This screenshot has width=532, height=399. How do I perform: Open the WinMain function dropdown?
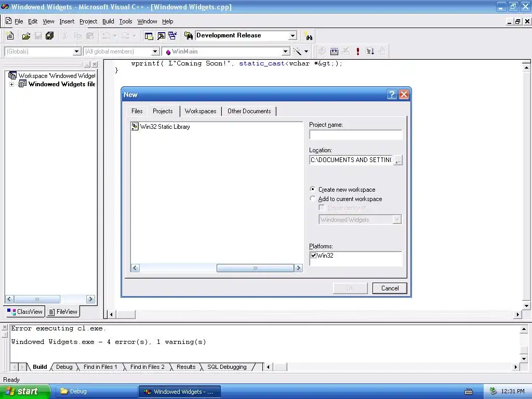286,51
